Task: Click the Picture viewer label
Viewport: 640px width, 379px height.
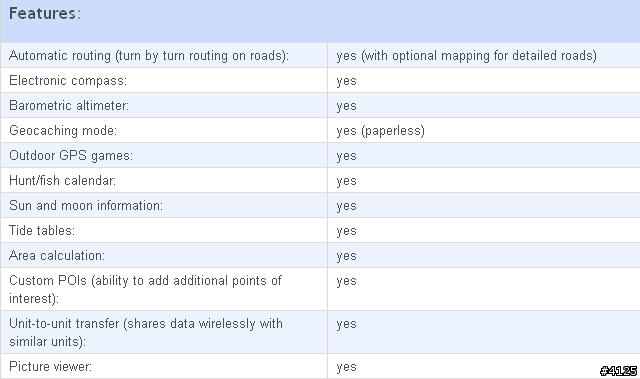Action: click(50, 366)
